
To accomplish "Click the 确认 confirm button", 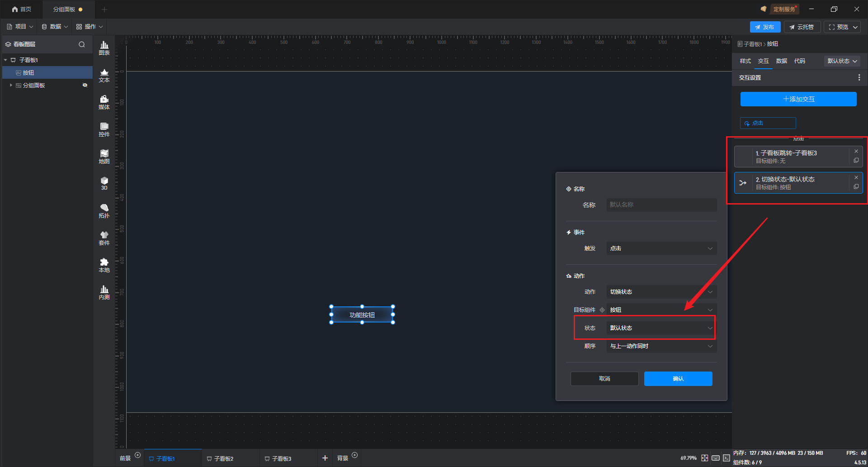I will coord(678,379).
